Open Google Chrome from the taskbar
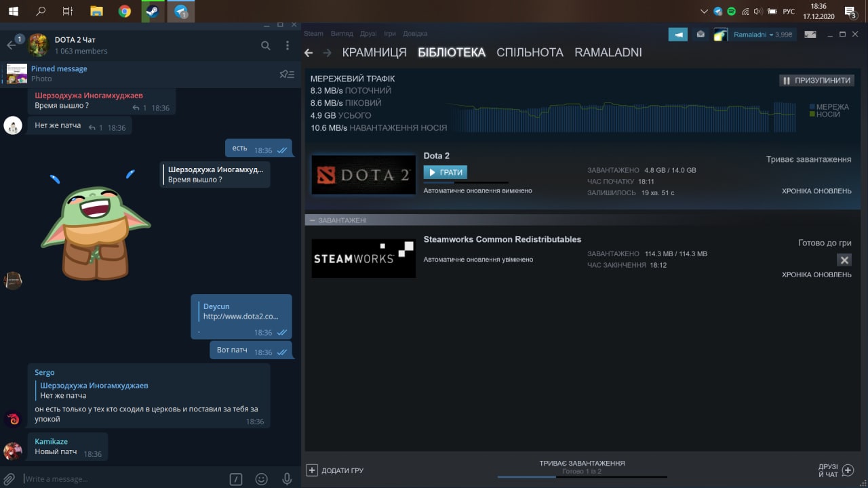This screenshot has width=868, height=488. tap(124, 11)
